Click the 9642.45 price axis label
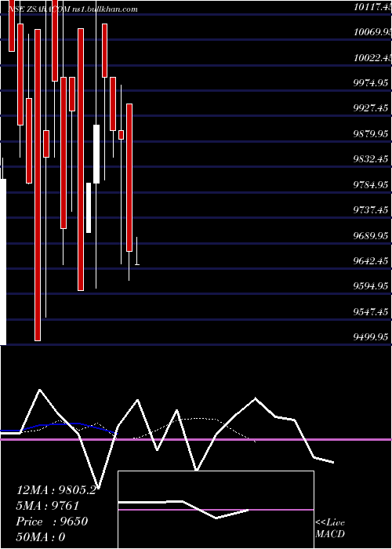Screen dimensions: 392x549 pyautogui.click(x=371, y=261)
